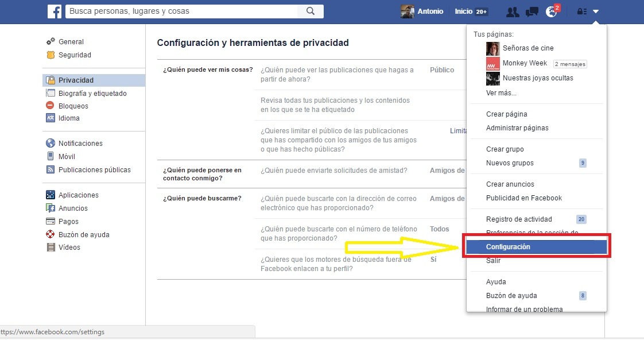Click the General gears icon in sidebar
644x344 pixels.
coord(51,41)
